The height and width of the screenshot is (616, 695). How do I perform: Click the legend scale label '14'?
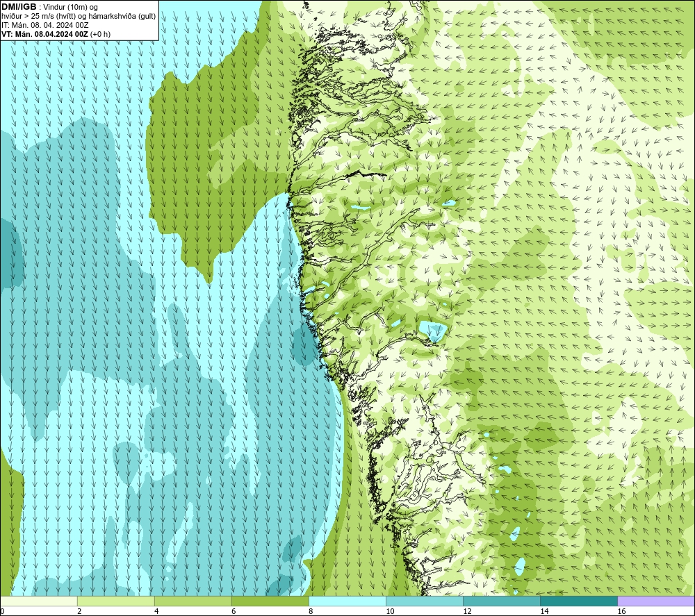pos(544,612)
